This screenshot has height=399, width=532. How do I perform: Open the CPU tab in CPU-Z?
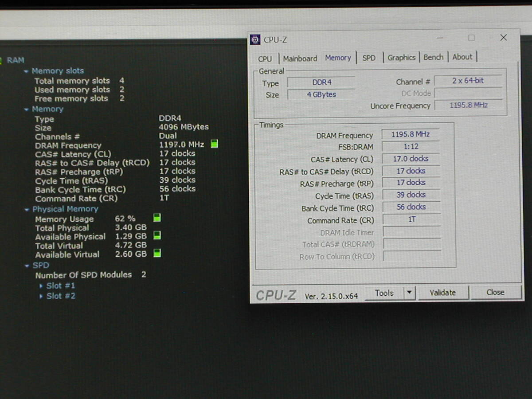tap(265, 59)
